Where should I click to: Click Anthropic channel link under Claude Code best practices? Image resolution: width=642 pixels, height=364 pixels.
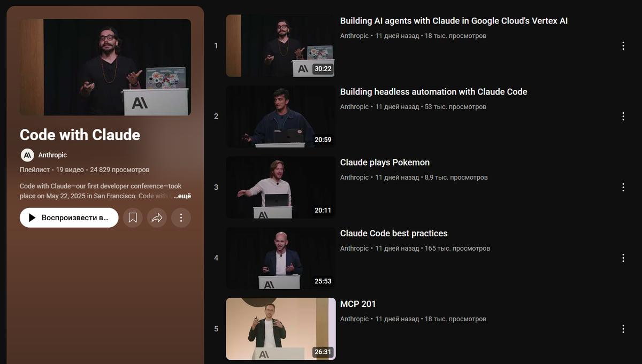[x=354, y=249]
